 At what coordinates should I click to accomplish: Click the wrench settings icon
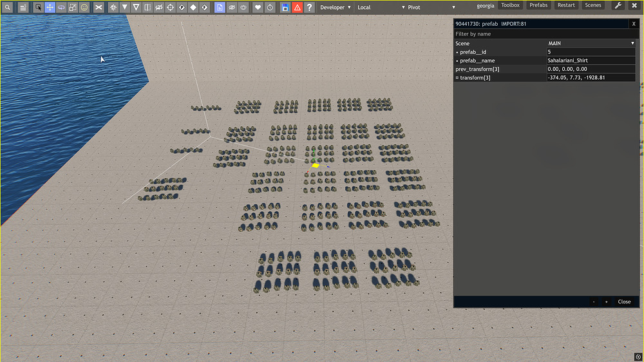coord(618,5)
